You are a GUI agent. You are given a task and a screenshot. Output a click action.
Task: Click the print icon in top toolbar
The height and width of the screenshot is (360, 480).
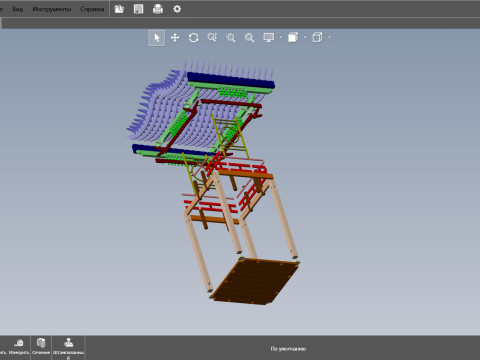pos(158,9)
